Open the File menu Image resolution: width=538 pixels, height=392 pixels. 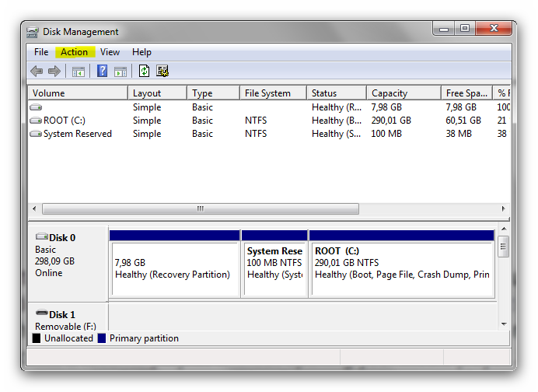pos(41,52)
